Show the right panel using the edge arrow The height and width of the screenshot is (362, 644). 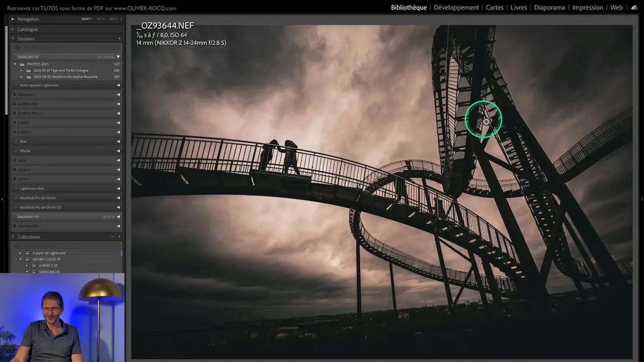(642, 198)
